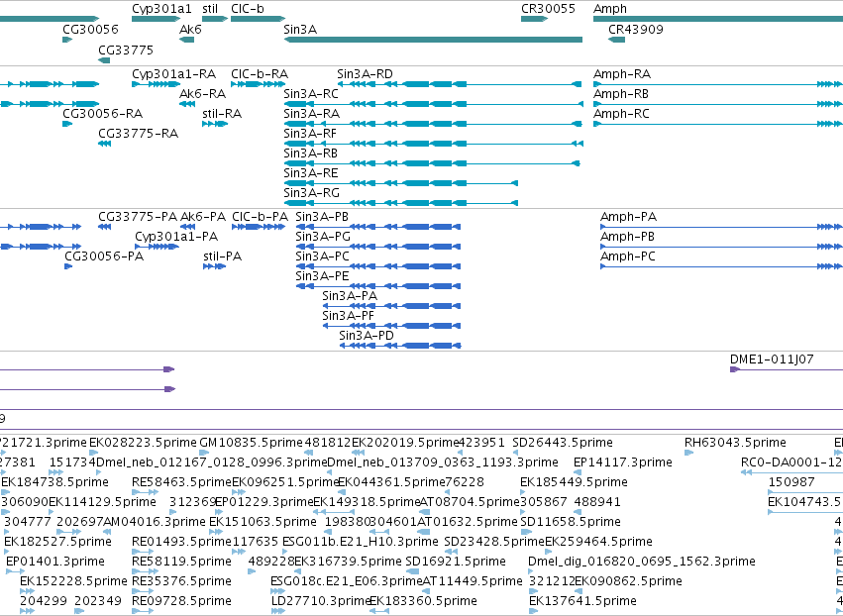
Task: Click the EK152228.5prime EST label
Action: (x=73, y=581)
